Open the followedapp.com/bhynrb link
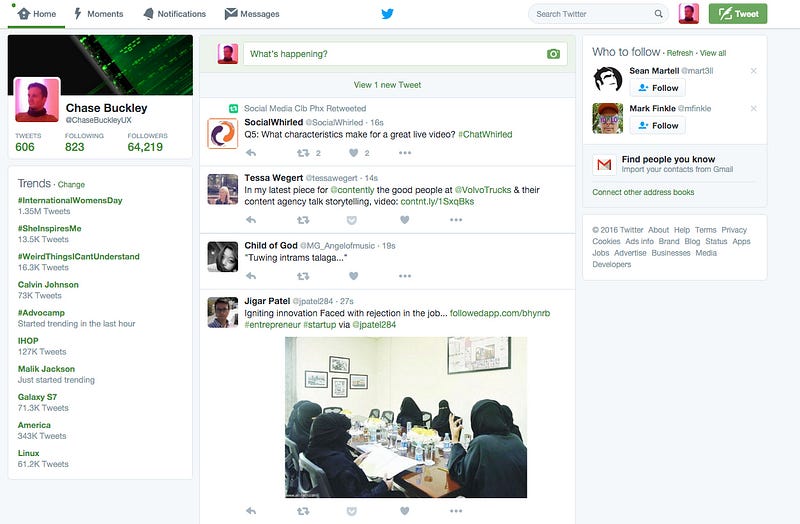Image resolution: width=800 pixels, height=524 pixels. (500, 313)
